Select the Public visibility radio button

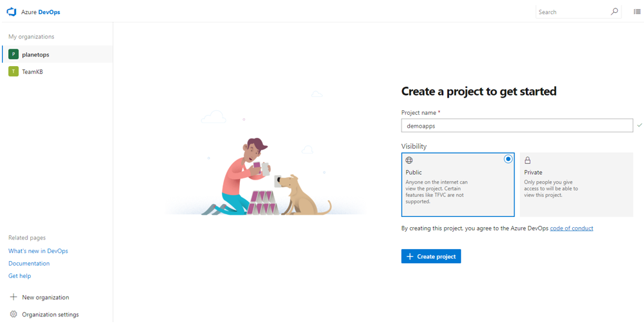(x=508, y=159)
